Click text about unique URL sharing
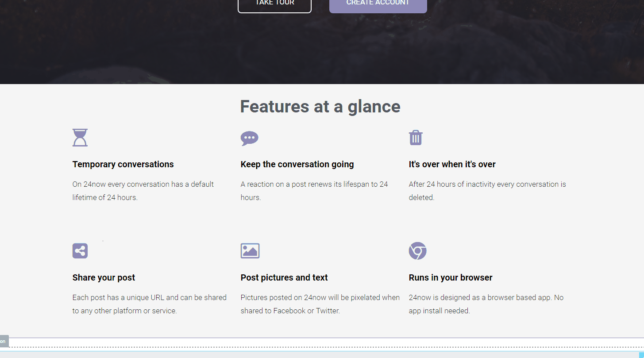The height and width of the screenshot is (358, 644). pos(150,304)
